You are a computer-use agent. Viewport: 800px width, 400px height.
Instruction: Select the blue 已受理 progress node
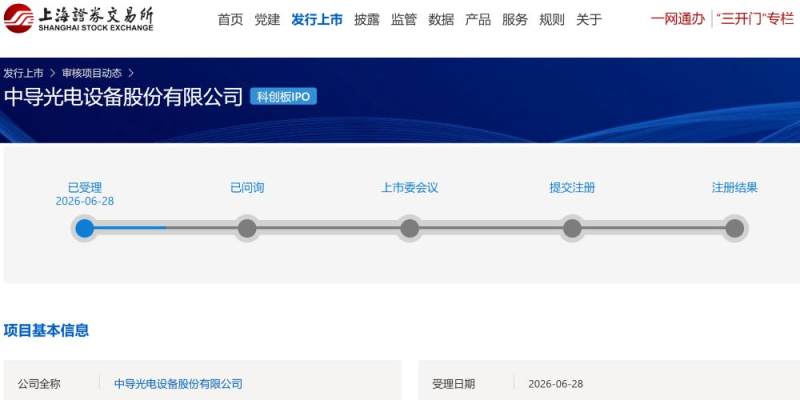click(85, 228)
